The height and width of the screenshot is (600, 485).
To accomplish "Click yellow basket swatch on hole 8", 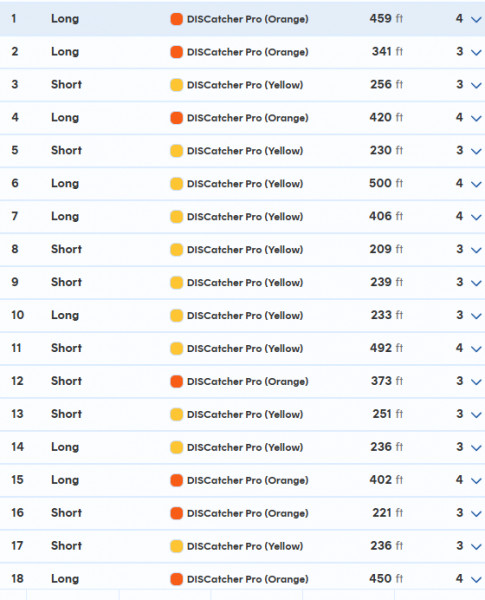I will [x=176, y=249].
